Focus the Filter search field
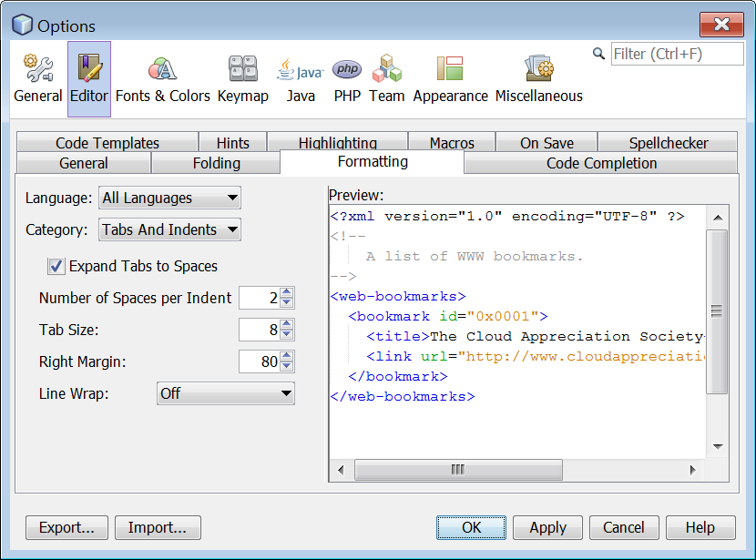This screenshot has height=560, width=756. 677,54
